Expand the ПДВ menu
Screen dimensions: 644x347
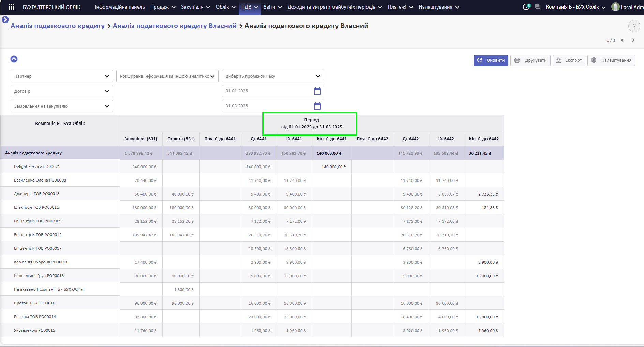250,7
